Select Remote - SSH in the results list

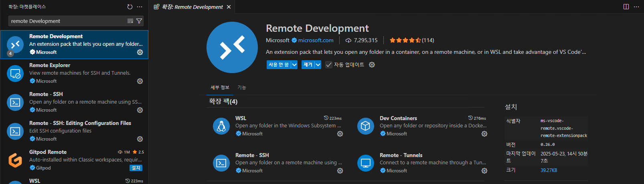(x=74, y=102)
